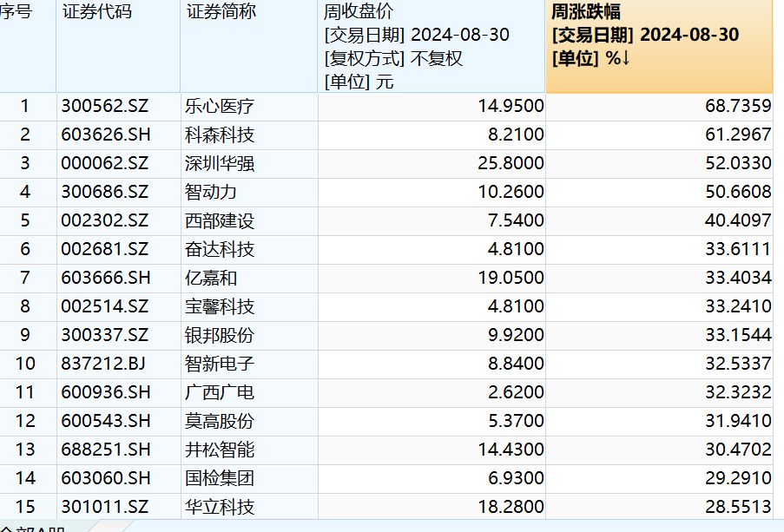Screen dimensions: 784x532
Task: Sort by the 周涨跌幅 column header
Action: click(x=659, y=46)
